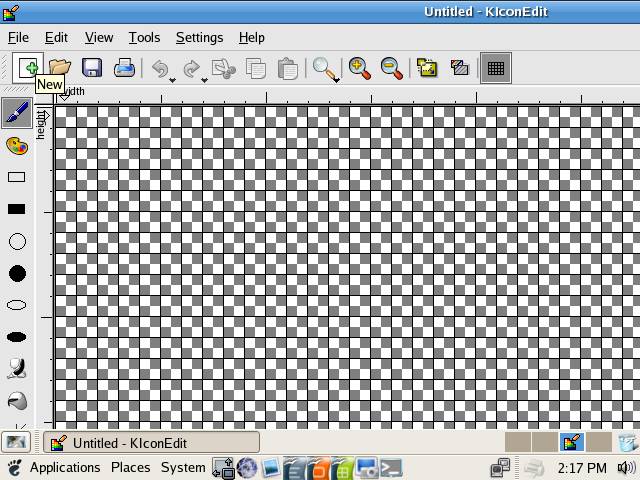Open the Tools menu

point(144,37)
